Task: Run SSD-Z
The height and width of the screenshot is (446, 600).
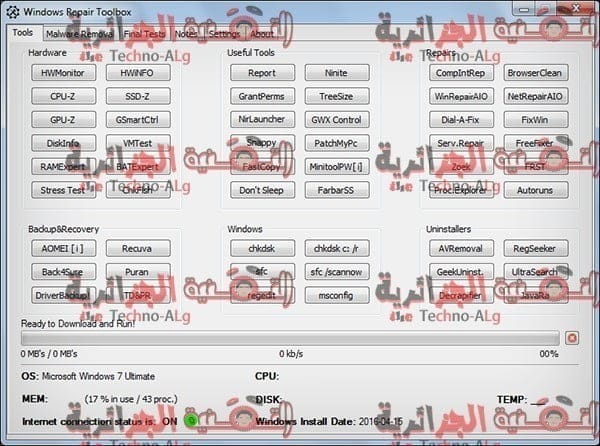Action: pos(138,96)
